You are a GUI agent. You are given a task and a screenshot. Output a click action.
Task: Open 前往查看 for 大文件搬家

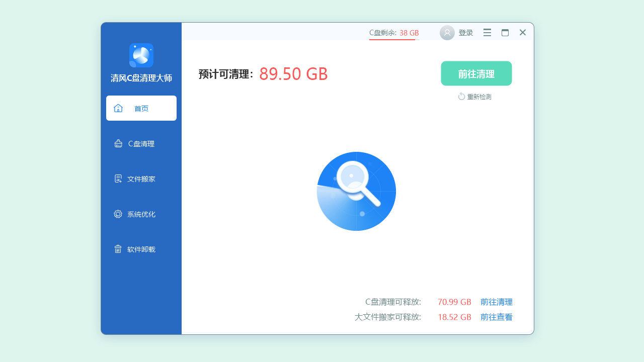click(x=496, y=317)
